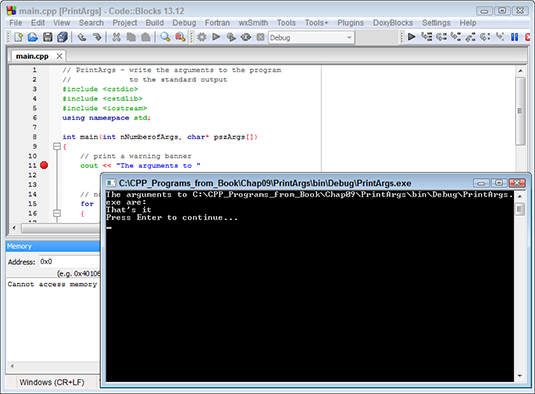Viewport: 535px width, 394px height.
Task: Open the Help menu
Action: click(467, 23)
